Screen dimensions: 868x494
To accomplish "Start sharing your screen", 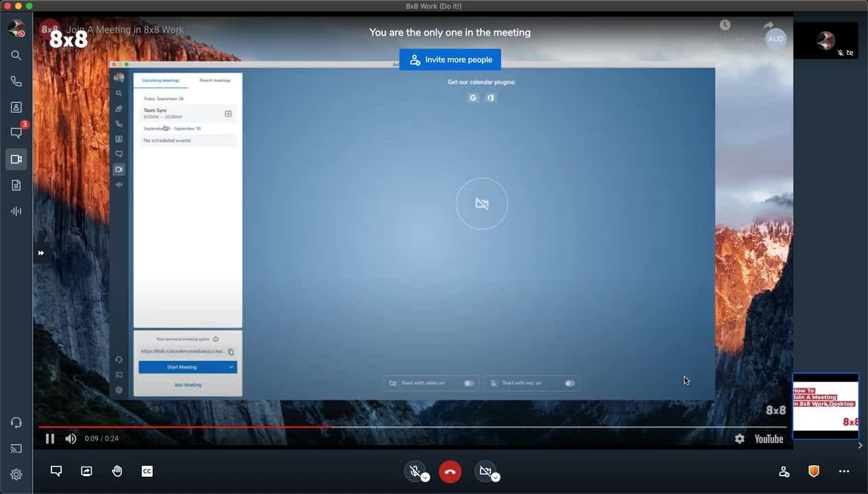I will point(86,471).
